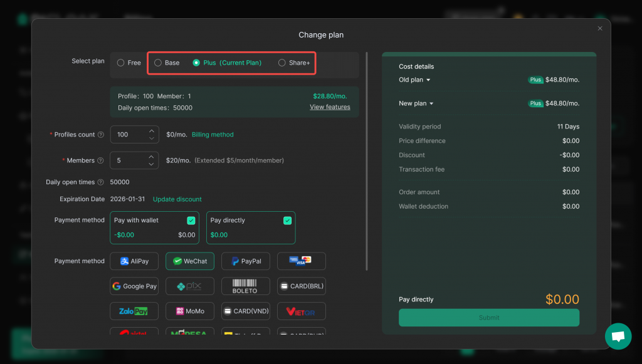Select ZaloPay as payment method
The width and height of the screenshot is (642, 364).
(x=134, y=311)
